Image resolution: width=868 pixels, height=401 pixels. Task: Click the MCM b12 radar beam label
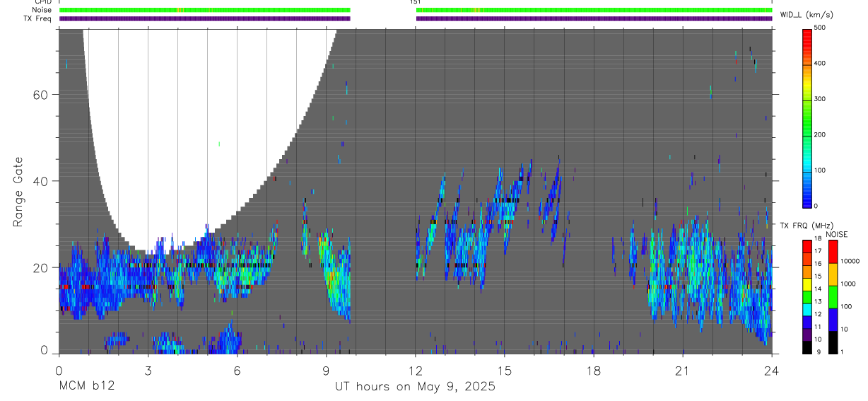[86, 387]
